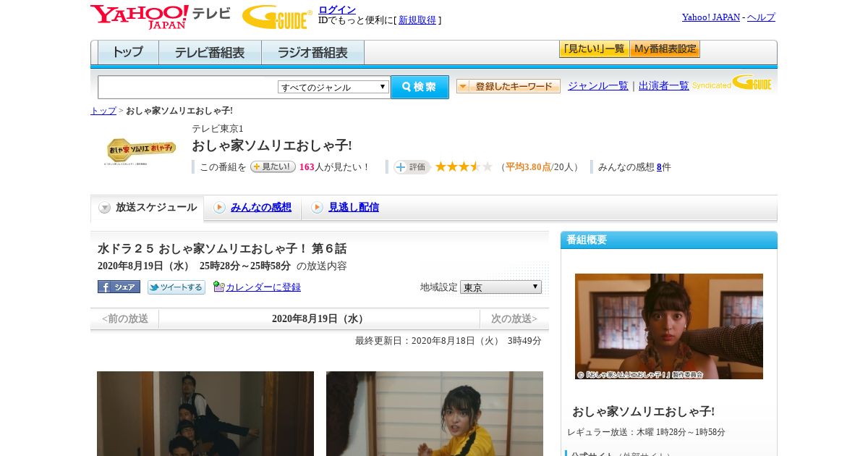Open the トップ navigation tab
This screenshot has width=868, height=456.
(128, 53)
